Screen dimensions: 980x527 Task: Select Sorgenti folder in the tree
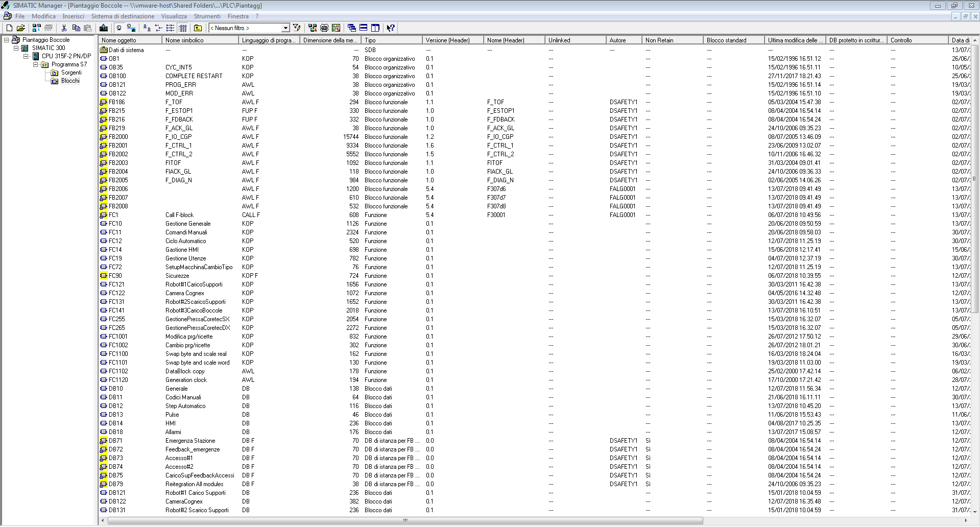click(71, 73)
